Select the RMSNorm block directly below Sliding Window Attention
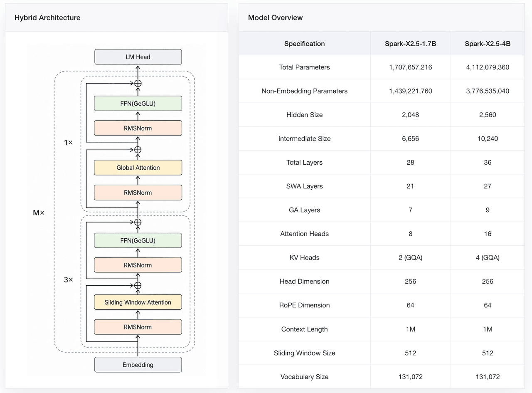Image resolution: width=532 pixels, height=393 pixels. 138,327
